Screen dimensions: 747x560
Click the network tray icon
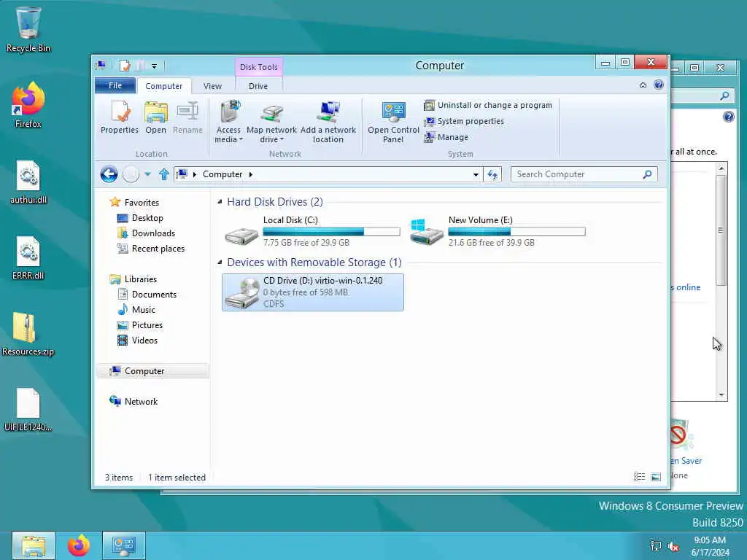tap(656, 547)
